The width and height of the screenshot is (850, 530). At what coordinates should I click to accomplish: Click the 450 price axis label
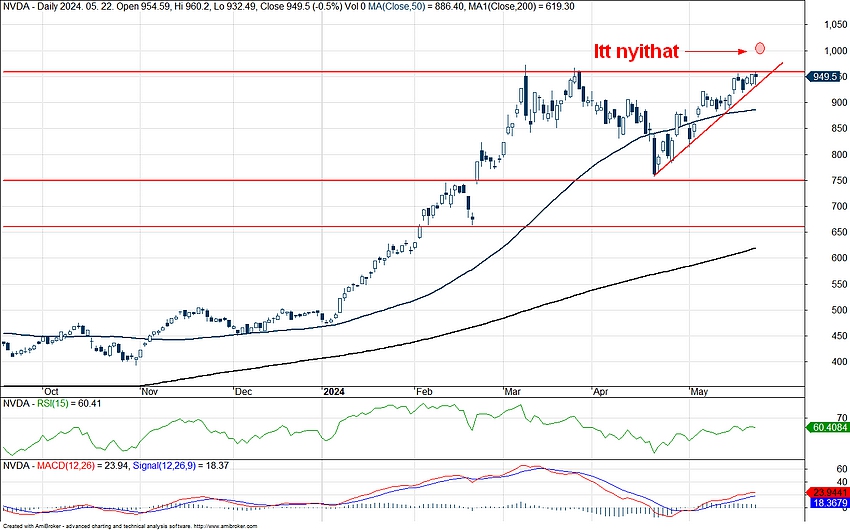click(x=840, y=336)
